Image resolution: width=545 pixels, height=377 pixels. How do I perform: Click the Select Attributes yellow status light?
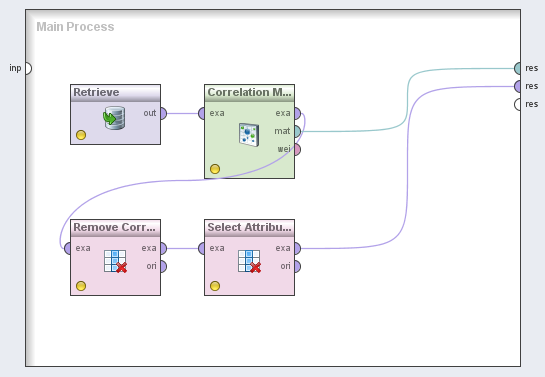(215, 286)
